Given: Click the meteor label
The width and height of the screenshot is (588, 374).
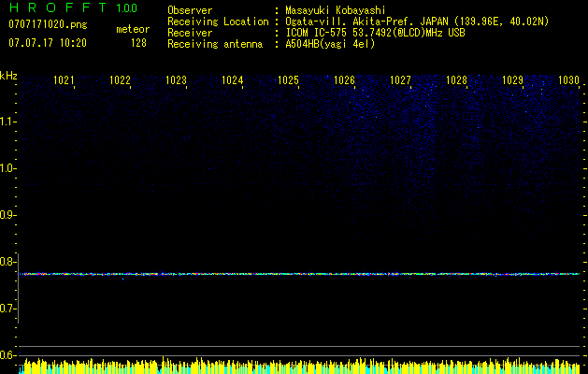Looking at the screenshot, I should pos(133,29).
